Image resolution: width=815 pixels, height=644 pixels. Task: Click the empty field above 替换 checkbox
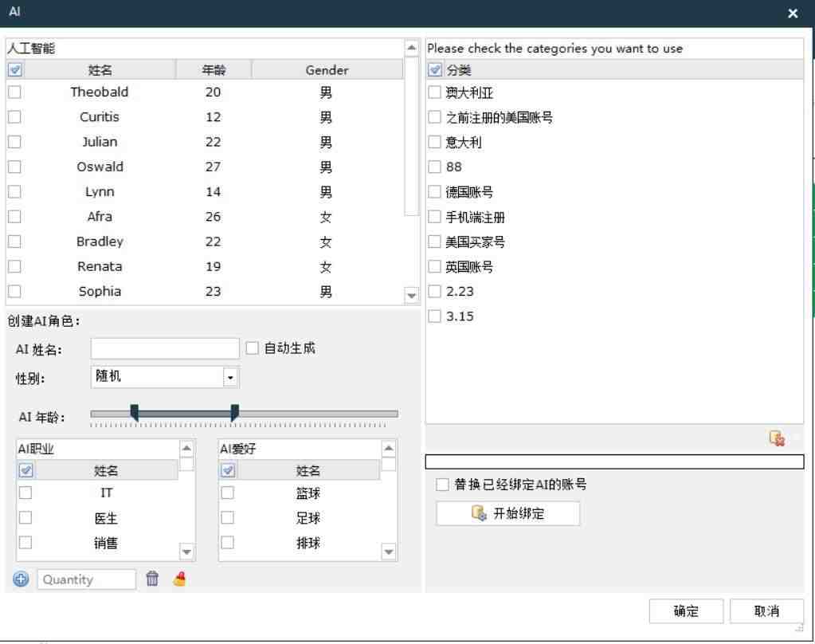coord(614,461)
